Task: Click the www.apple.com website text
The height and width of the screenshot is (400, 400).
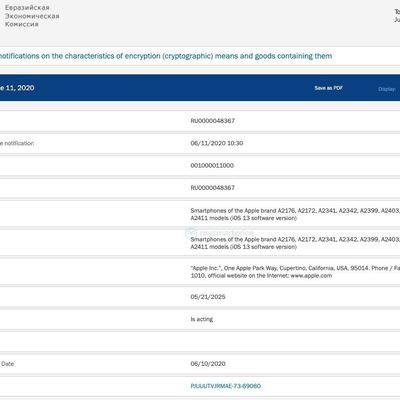Action: point(311,276)
